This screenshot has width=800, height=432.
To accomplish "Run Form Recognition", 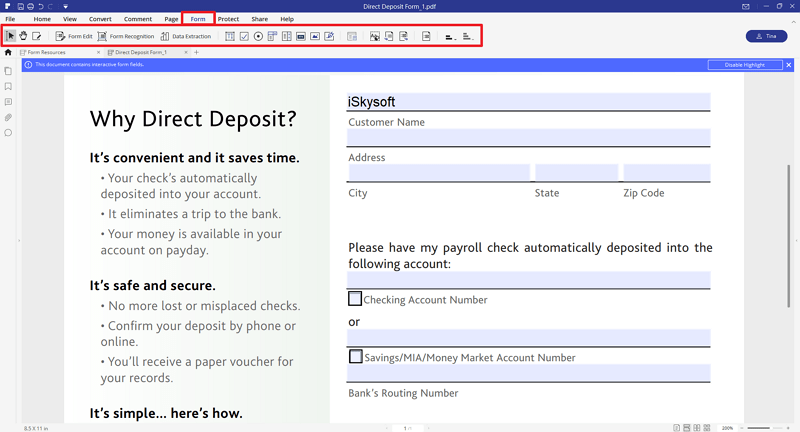I will (126, 36).
